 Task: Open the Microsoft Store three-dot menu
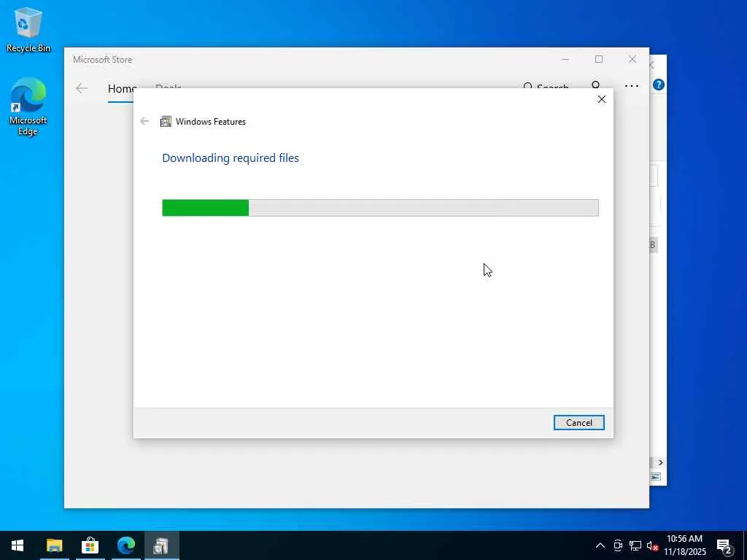pos(632,86)
